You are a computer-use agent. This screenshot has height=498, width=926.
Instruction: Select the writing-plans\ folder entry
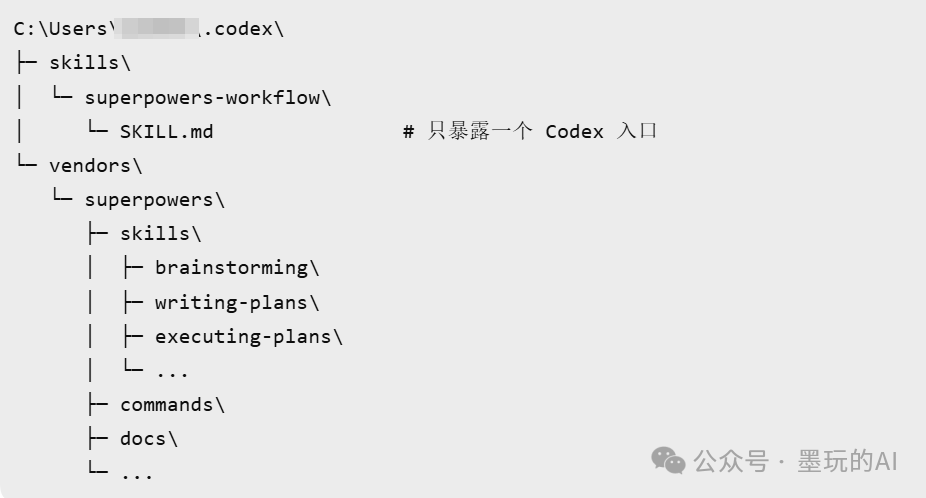pyautogui.click(x=237, y=302)
